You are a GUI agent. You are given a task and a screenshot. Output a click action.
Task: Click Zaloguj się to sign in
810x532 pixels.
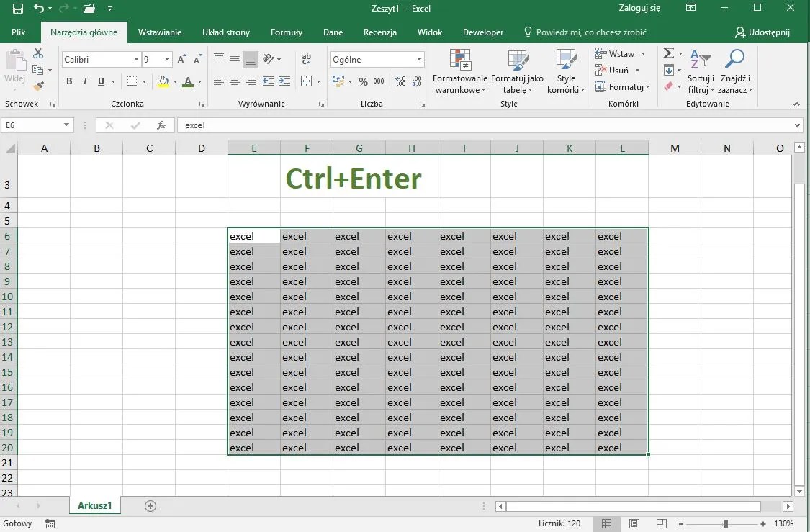[x=639, y=8]
